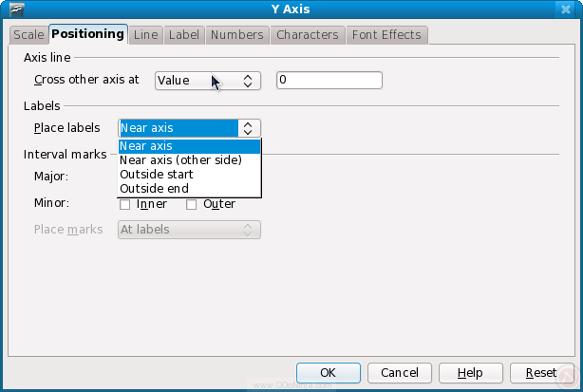Select the Numbers tab
Image resolution: width=583 pixels, height=392 pixels.
click(237, 35)
